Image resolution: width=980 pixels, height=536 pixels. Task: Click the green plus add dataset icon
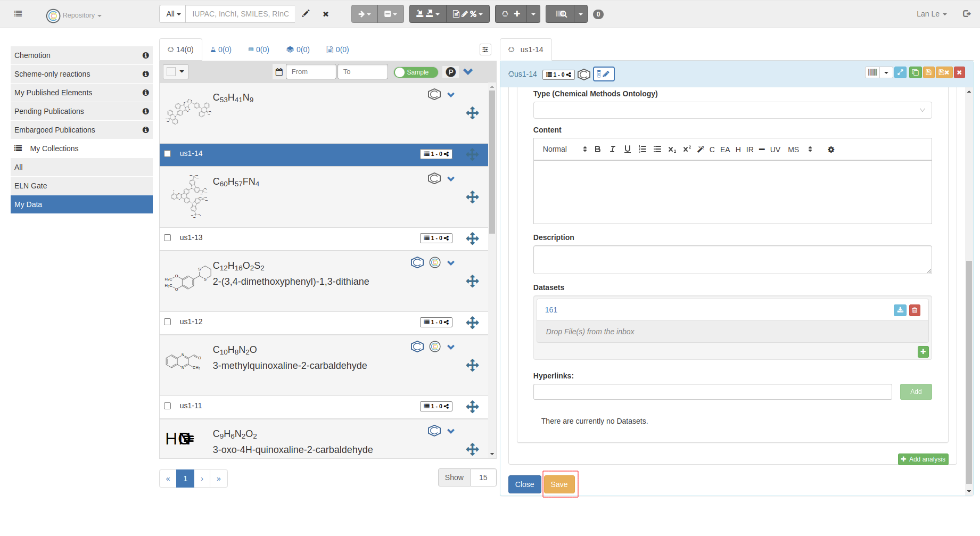923,352
